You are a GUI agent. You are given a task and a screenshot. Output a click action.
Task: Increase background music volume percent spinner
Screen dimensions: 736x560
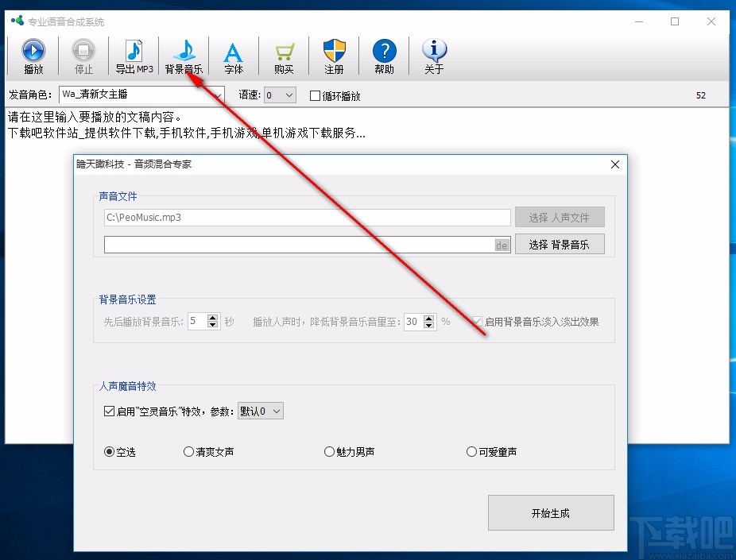coord(428,318)
